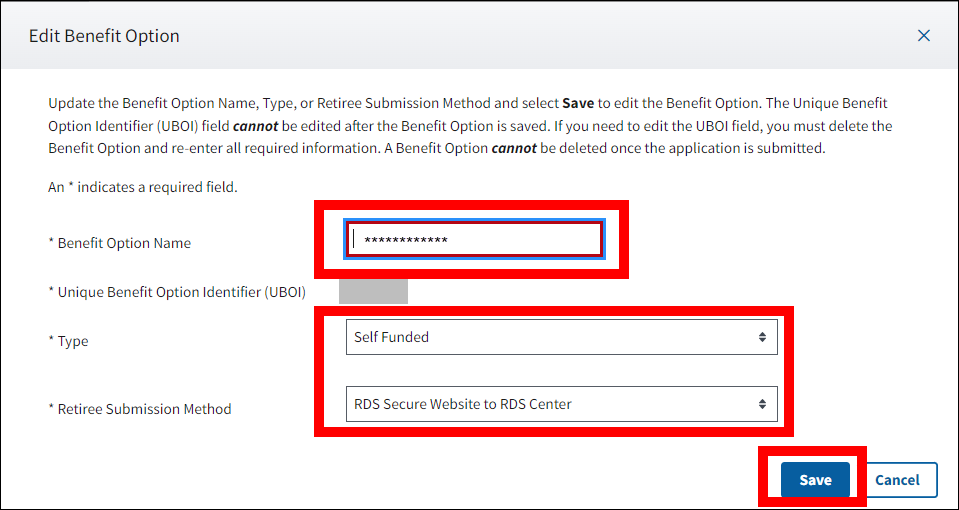Click the Retiree Submission Method arrow icon
Image resolution: width=959 pixels, height=510 pixels.
pos(762,404)
